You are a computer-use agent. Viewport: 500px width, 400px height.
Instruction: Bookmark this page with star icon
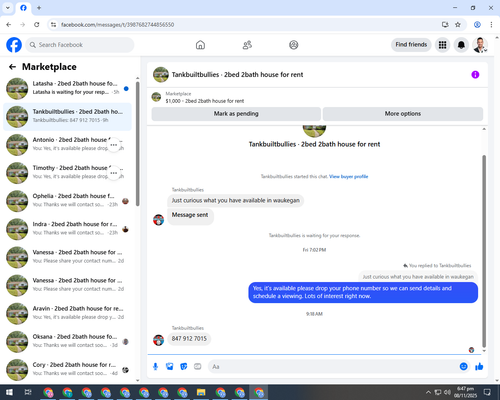pyautogui.click(x=458, y=25)
